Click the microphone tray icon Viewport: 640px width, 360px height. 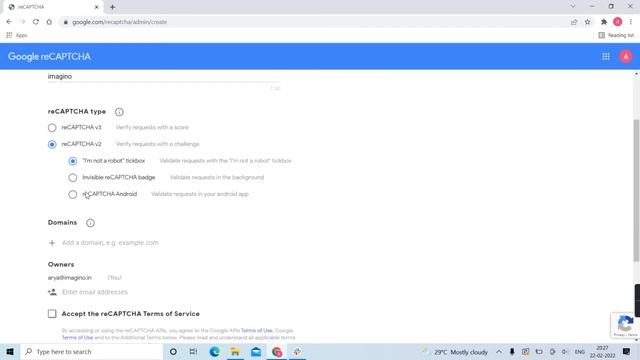pyautogui.click(x=512, y=351)
